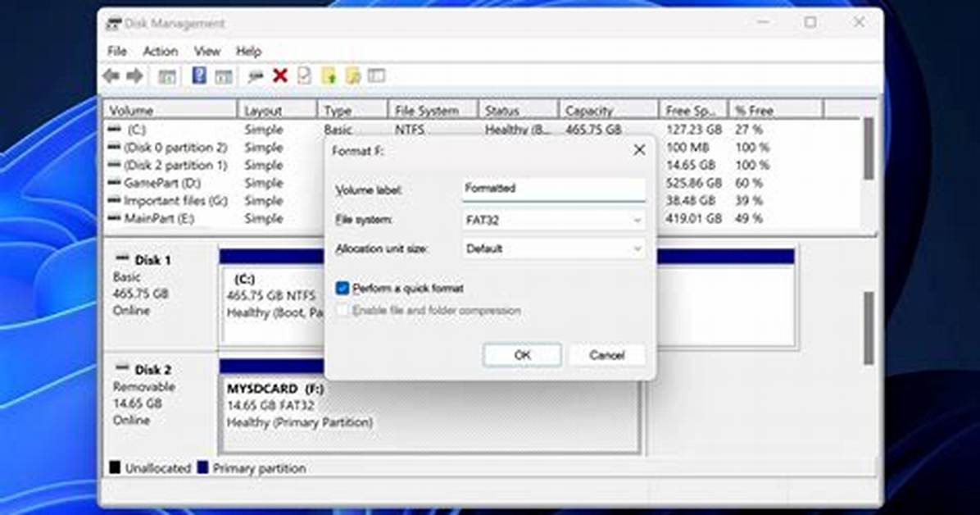Click Cancel in the Format F: dialog

pos(607,355)
